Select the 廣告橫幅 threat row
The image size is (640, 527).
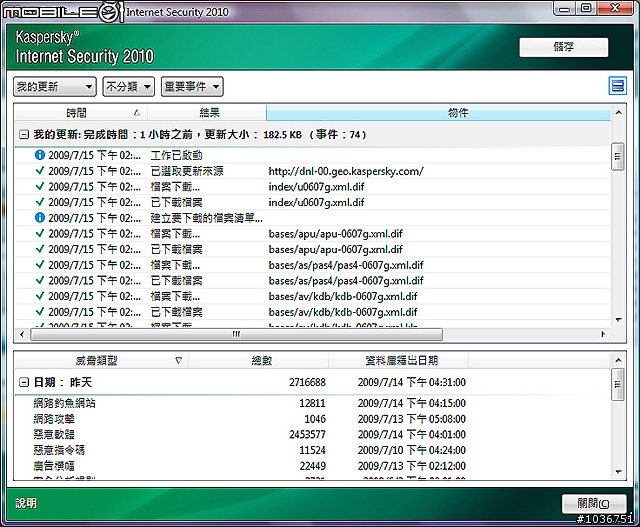(313, 465)
